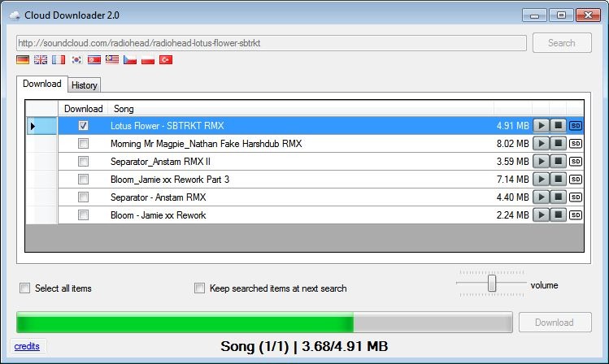Click SD icon for Separator_Anstam RMX II

click(x=576, y=162)
